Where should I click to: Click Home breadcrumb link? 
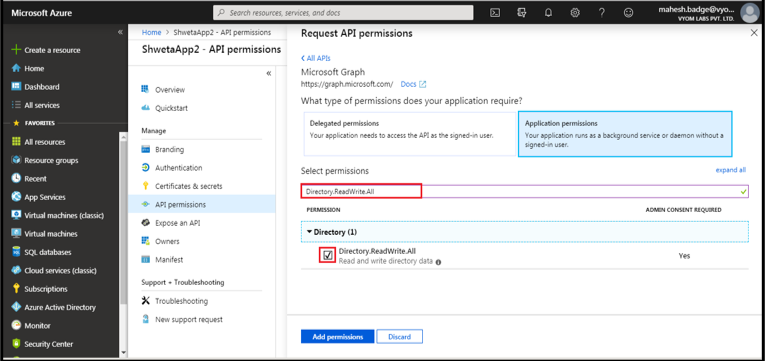coord(151,32)
